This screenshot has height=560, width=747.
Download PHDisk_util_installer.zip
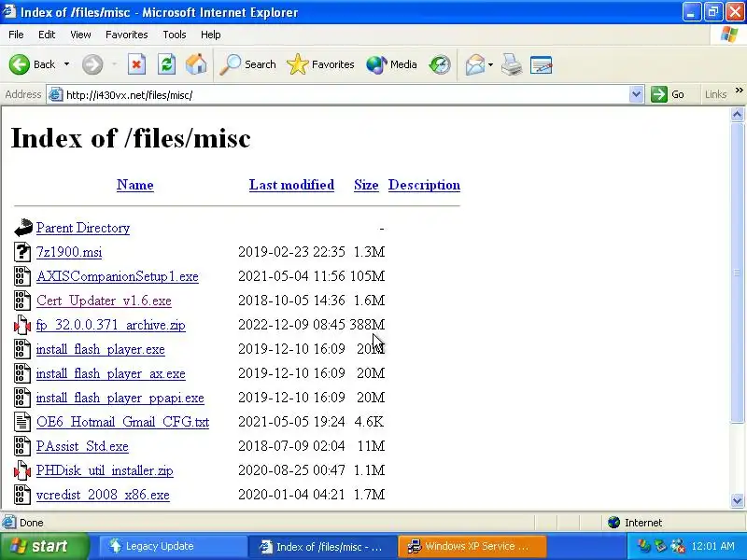coord(105,470)
